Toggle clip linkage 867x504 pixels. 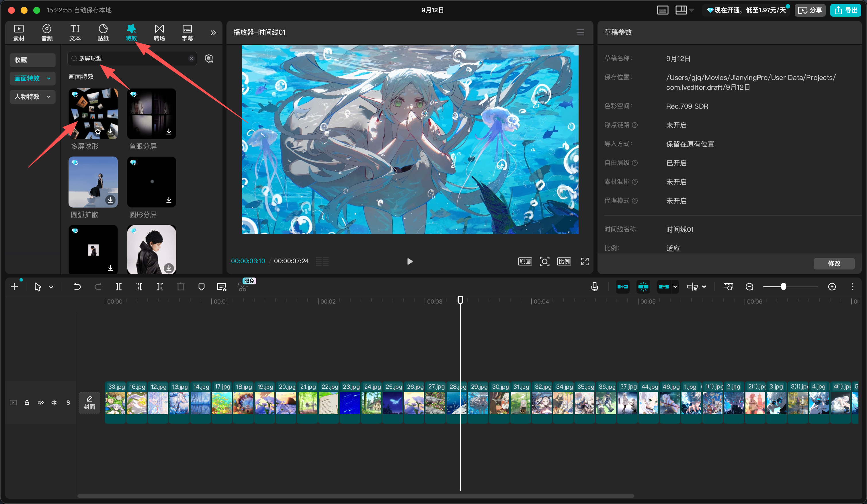click(664, 287)
